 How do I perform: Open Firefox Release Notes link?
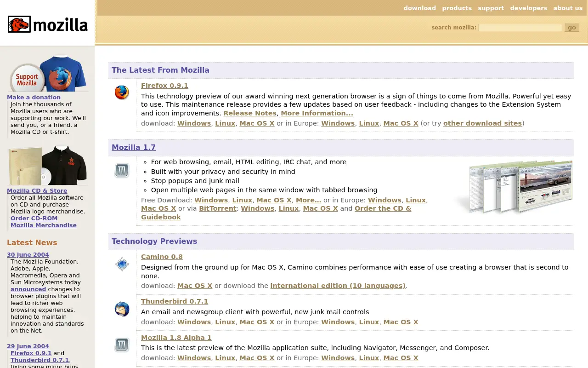250,113
